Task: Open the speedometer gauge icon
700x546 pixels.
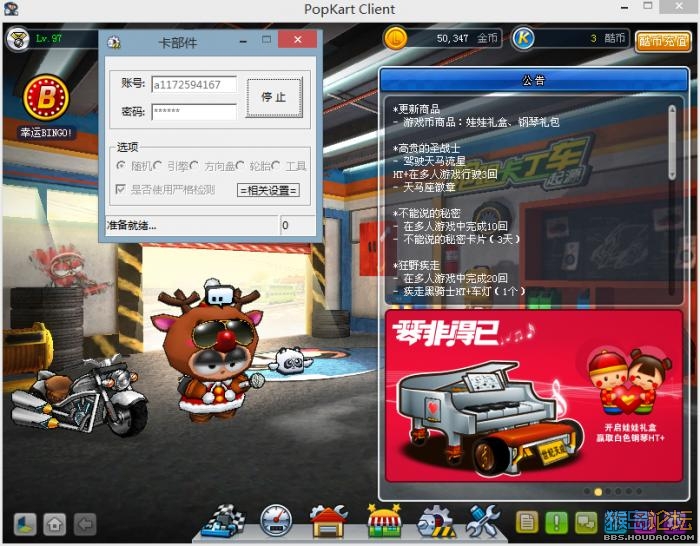Action: coord(275,521)
